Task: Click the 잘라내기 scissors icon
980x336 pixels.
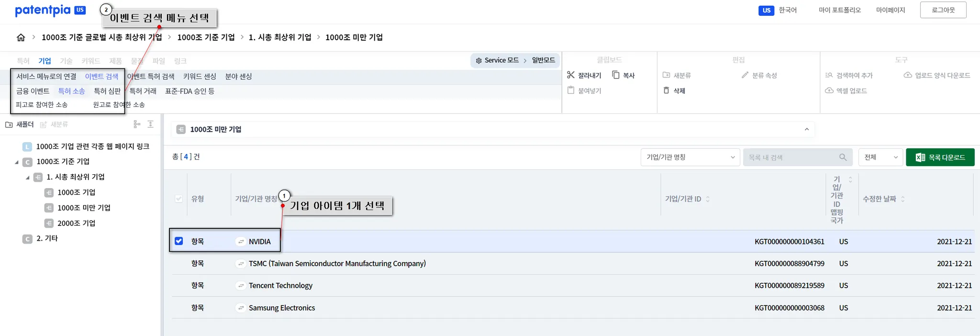Action: (570, 75)
